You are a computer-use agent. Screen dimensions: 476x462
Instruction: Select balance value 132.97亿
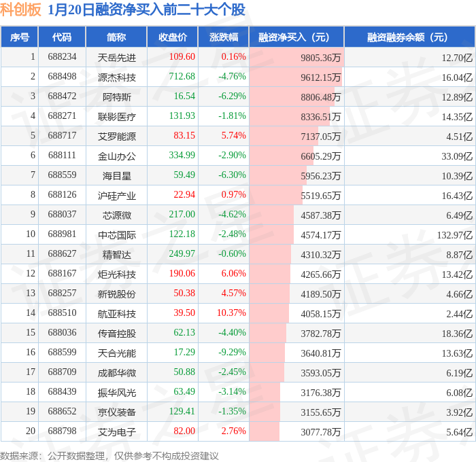tap(454, 235)
